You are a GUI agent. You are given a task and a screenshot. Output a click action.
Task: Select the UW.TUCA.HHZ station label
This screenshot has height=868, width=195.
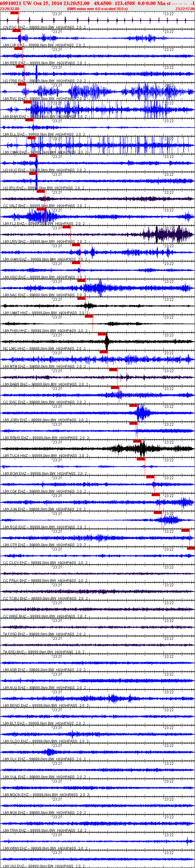[x=45, y=456]
